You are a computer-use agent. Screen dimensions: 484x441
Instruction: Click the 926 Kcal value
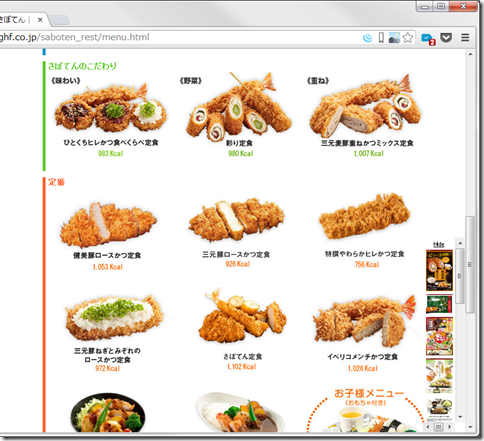pyautogui.click(x=238, y=264)
